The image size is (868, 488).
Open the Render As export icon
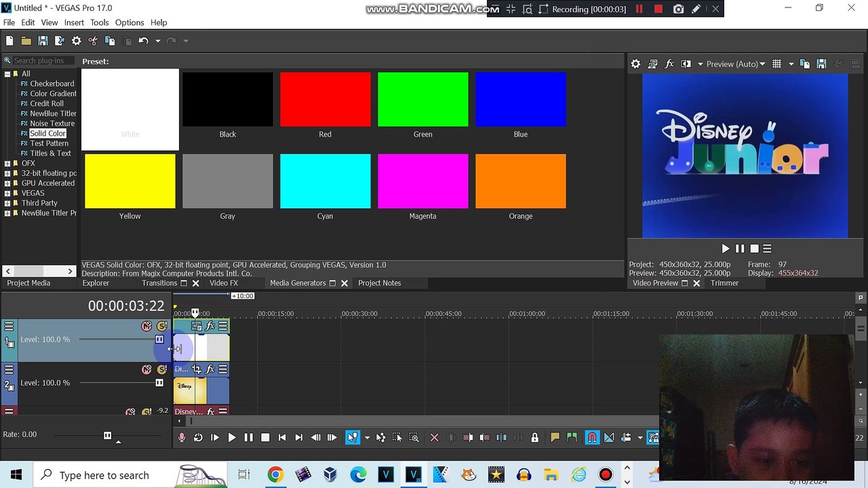pyautogui.click(x=60, y=41)
